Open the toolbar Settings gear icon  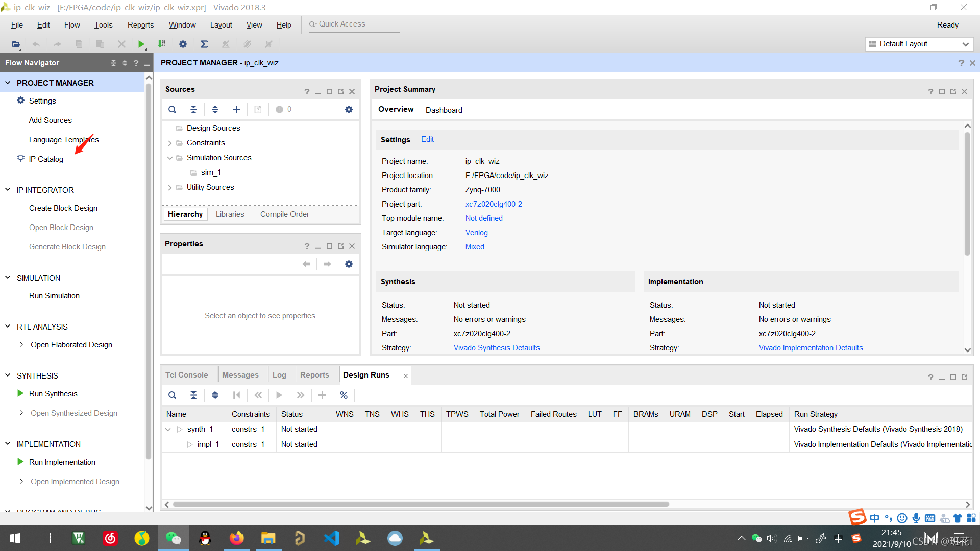point(183,44)
